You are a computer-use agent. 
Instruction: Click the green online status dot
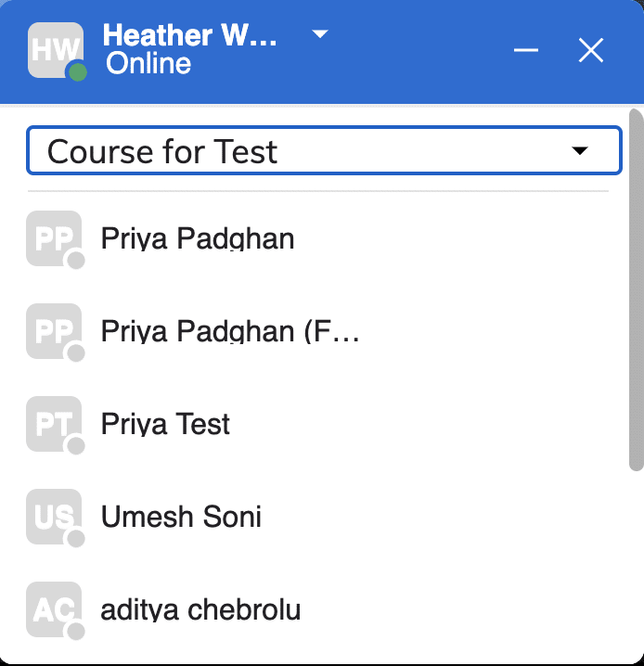tap(78, 72)
